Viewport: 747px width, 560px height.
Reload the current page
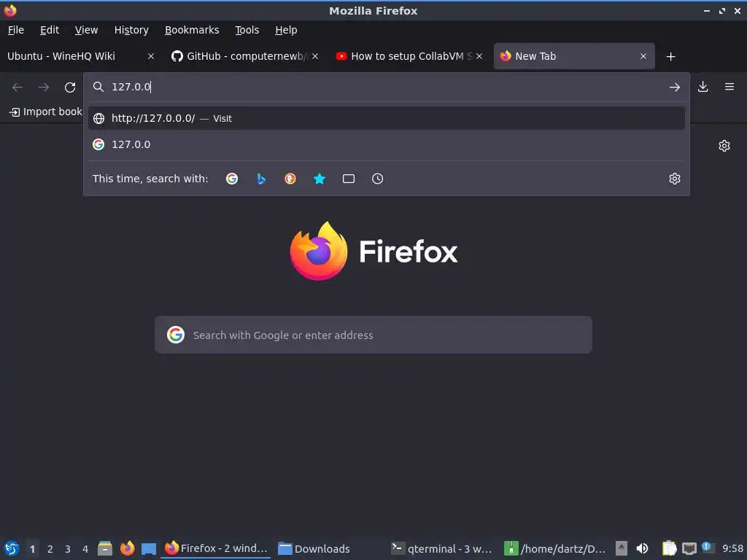point(70,87)
